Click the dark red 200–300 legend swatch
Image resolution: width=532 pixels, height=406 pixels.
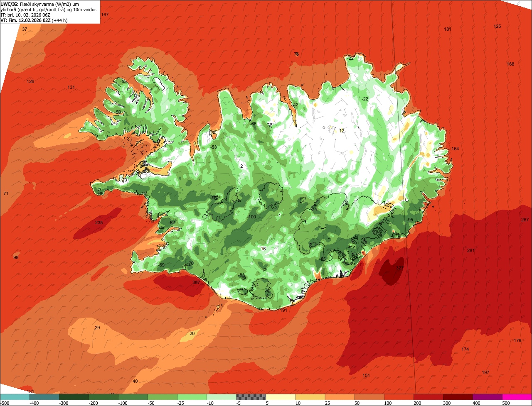[458, 397]
